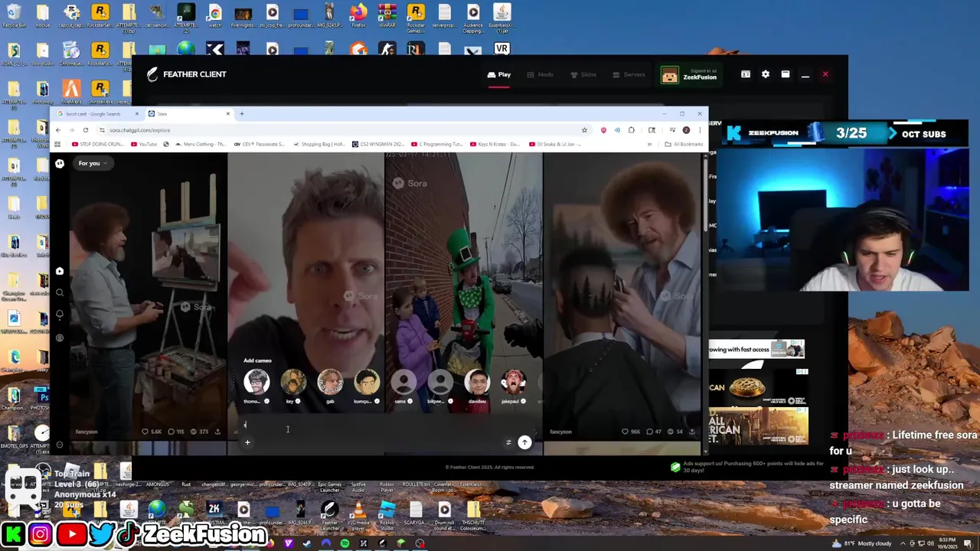Attach media with the plus button

247,442
